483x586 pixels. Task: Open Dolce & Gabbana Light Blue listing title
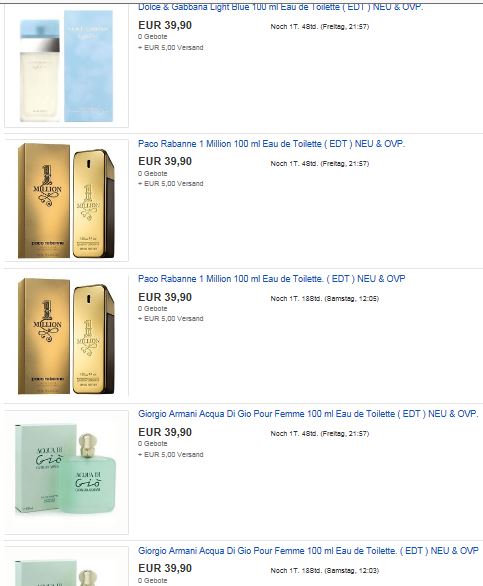[x=280, y=7]
